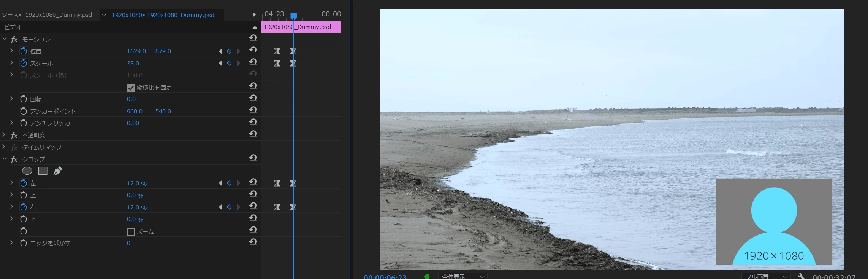Screen dimensions: 868x279
Task: Open the 全体表示 zoom level dropdown
Action: click(463, 276)
